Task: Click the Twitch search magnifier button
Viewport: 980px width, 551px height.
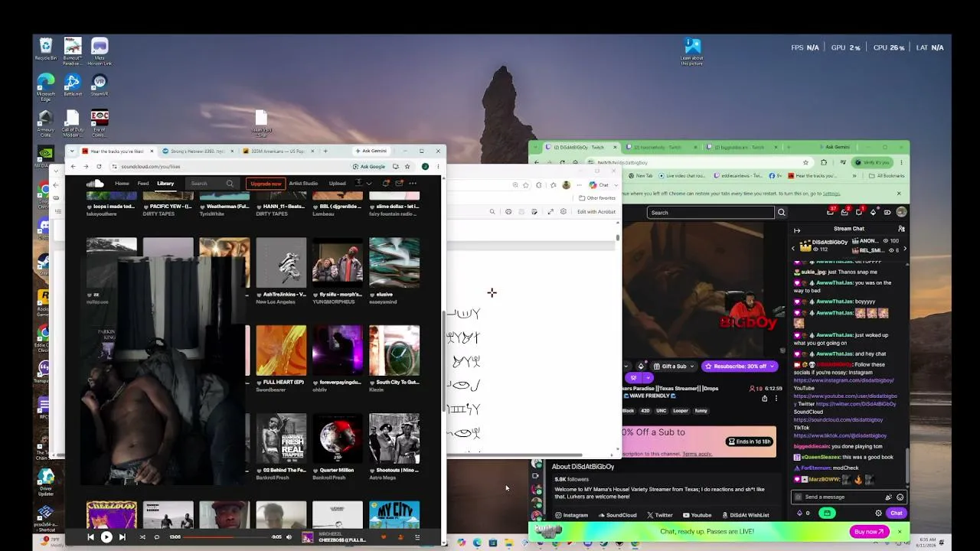Action: pos(782,213)
